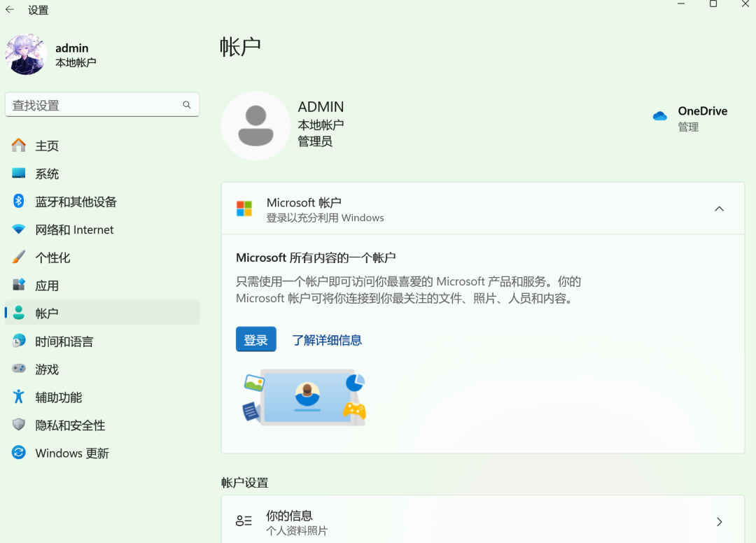The height and width of the screenshot is (543, 756).
Task: Click the 系统 monitor icon
Action: pyautogui.click(x=19, y=174)
